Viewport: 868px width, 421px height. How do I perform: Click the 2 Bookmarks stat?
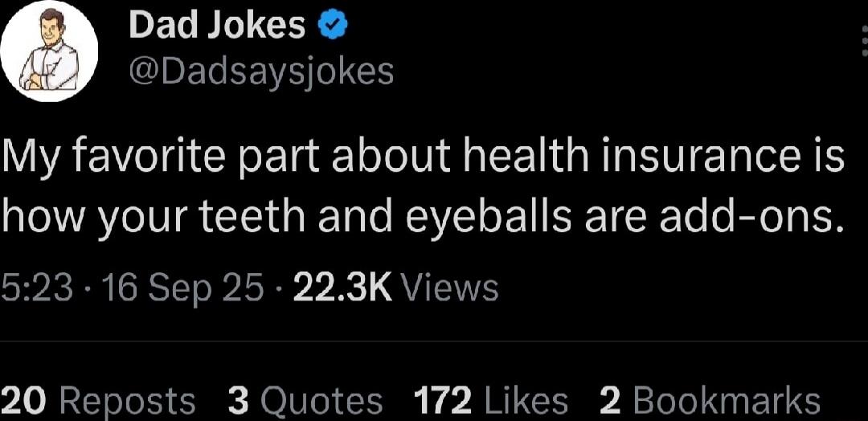710,400
